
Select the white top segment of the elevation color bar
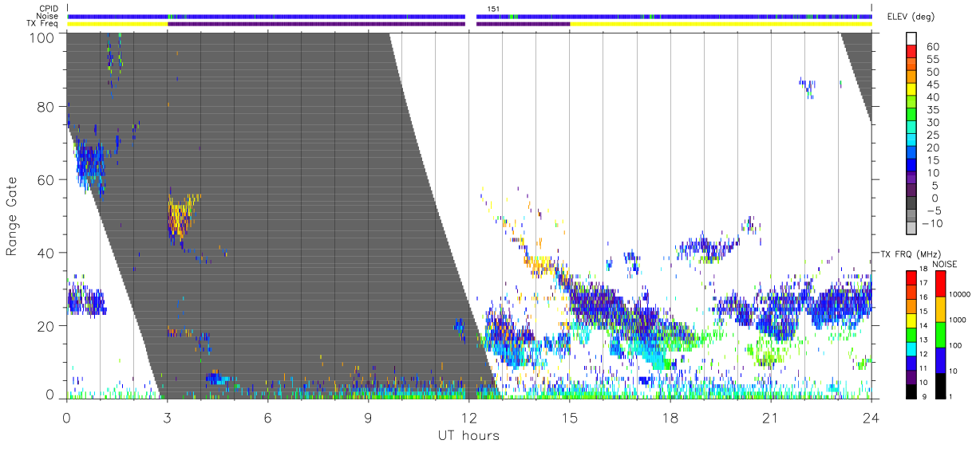pyautogui.click(x=912, y=37)
